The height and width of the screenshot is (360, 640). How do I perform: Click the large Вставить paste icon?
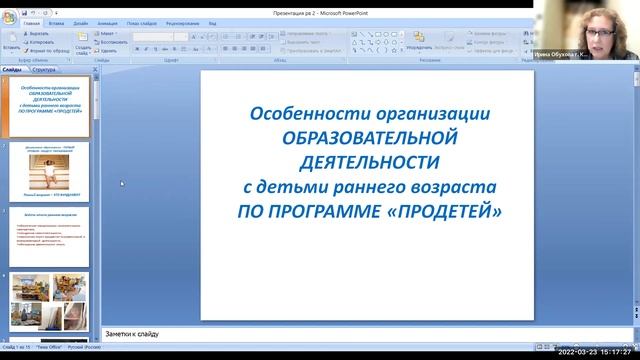[x=12, y=38]
